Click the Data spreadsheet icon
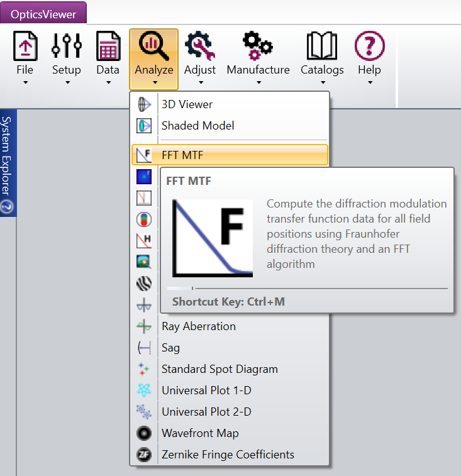The width and height of the screenshot is (461, 476). (108, 46)
